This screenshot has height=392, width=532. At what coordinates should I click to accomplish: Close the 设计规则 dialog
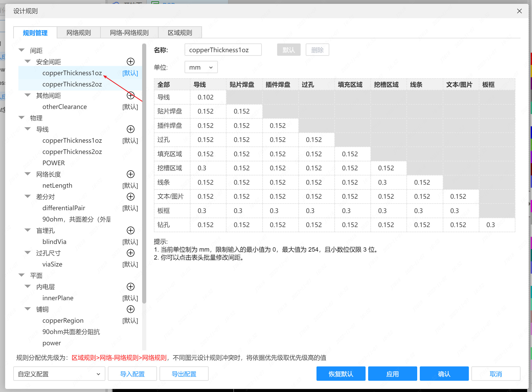(x=519, y=11)
